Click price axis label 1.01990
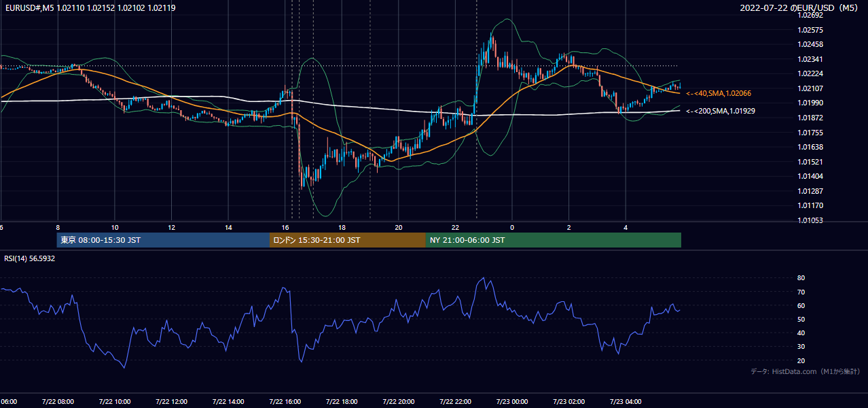The height and width of the screenshot is (408, 868). (810, 103)
